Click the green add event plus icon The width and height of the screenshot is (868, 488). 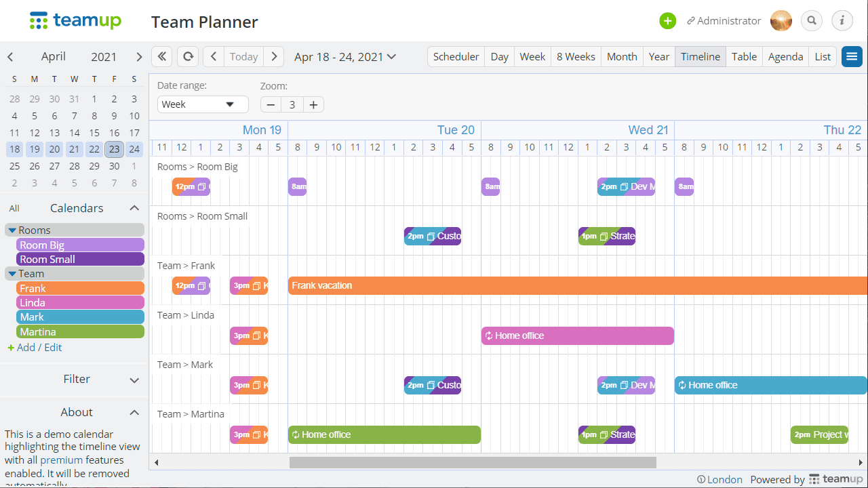click(668, 21)
